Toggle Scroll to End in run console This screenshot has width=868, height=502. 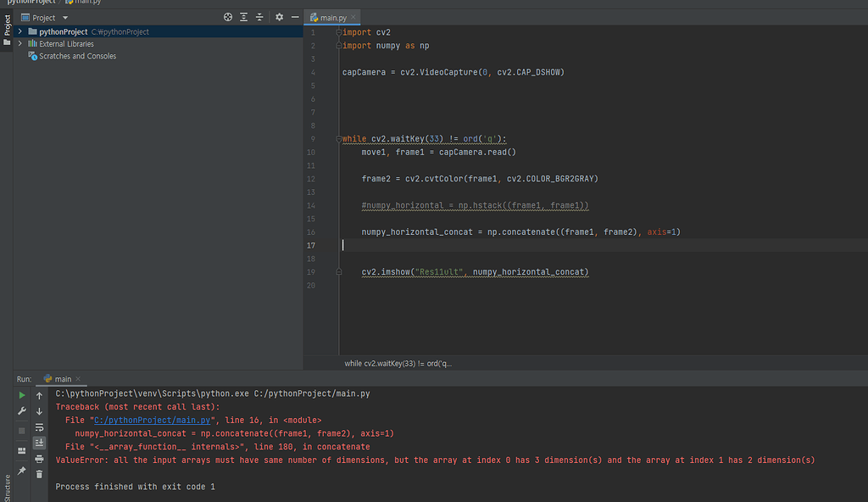tap(39, 443)
